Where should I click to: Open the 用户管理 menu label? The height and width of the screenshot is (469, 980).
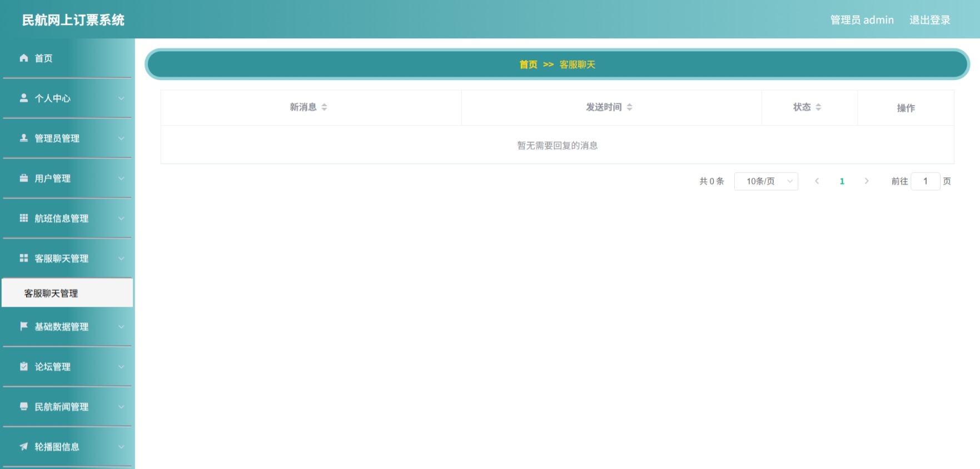53,178
